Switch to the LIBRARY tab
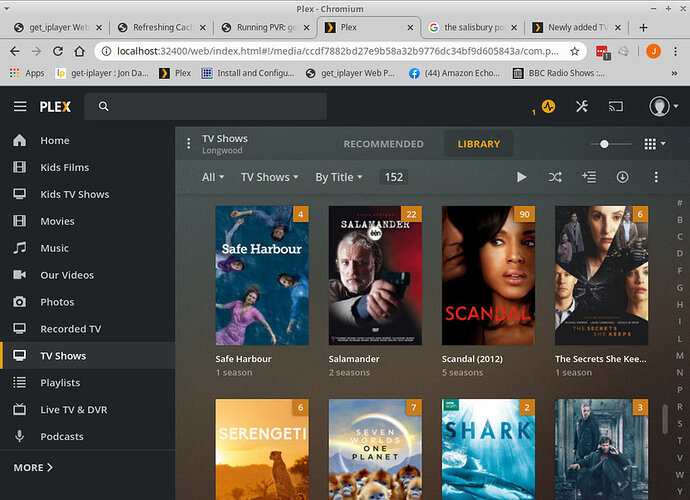 [479, 144]
